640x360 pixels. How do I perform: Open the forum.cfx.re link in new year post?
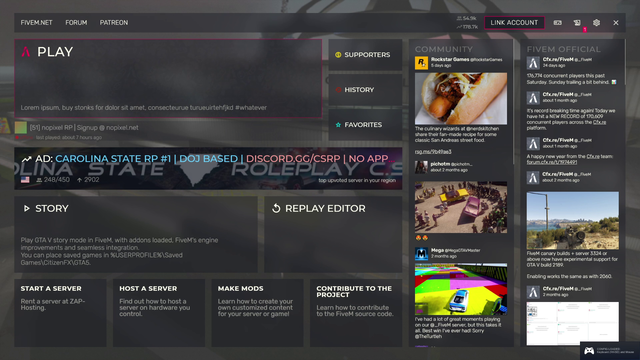point(552,162)
